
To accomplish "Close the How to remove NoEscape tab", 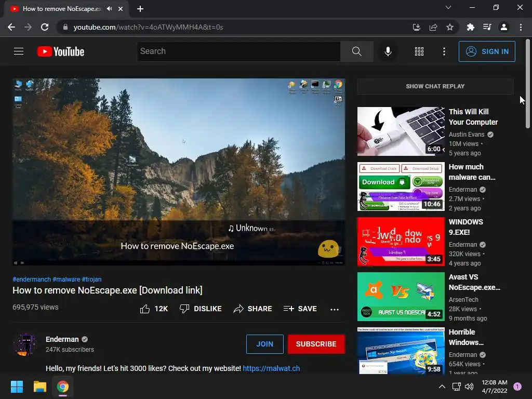I will click(121, 9).
